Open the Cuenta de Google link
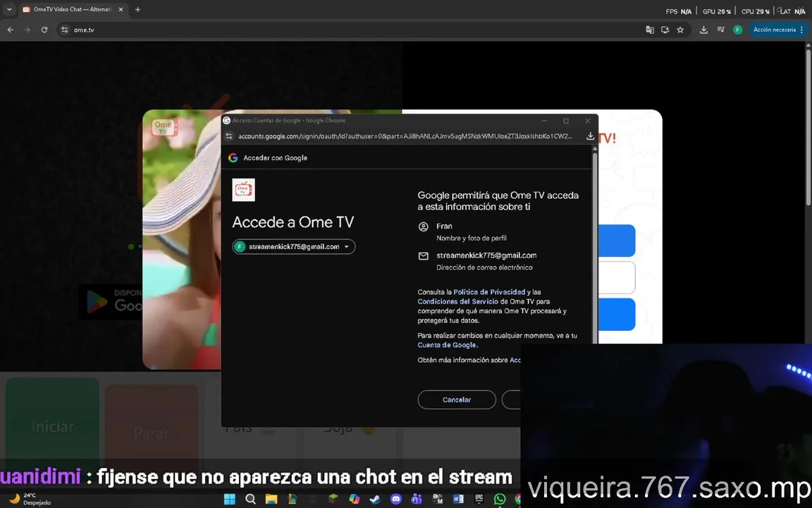 click(447, 345)
